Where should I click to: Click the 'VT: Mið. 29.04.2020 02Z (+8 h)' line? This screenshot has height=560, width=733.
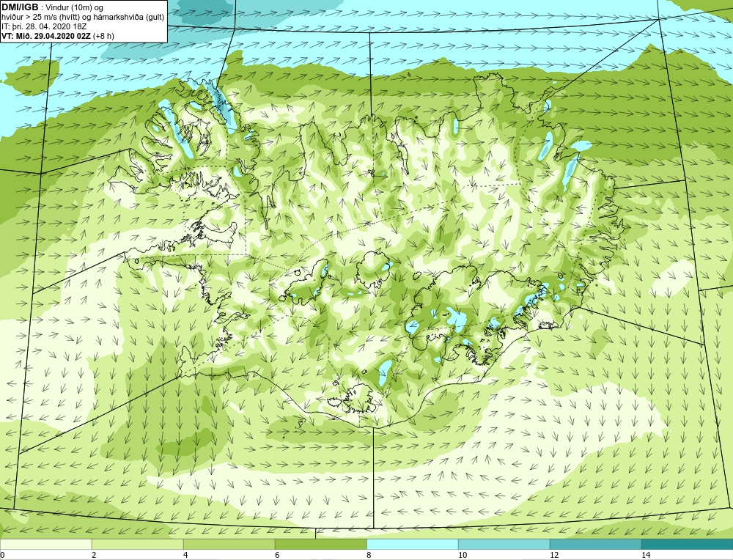57,36
